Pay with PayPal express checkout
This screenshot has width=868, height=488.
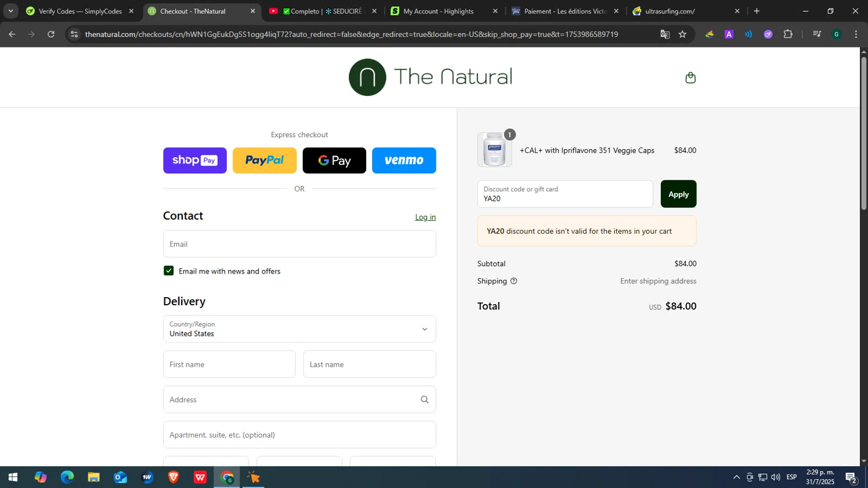pos(264,160)
